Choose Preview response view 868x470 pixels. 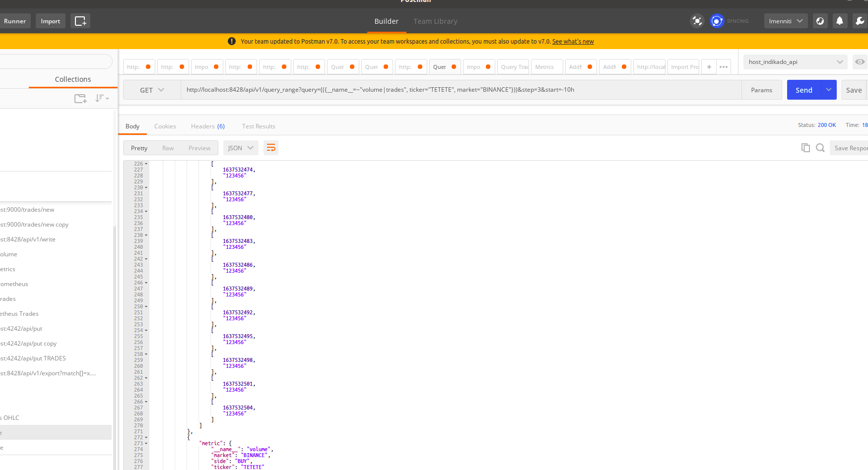[200, 148]
